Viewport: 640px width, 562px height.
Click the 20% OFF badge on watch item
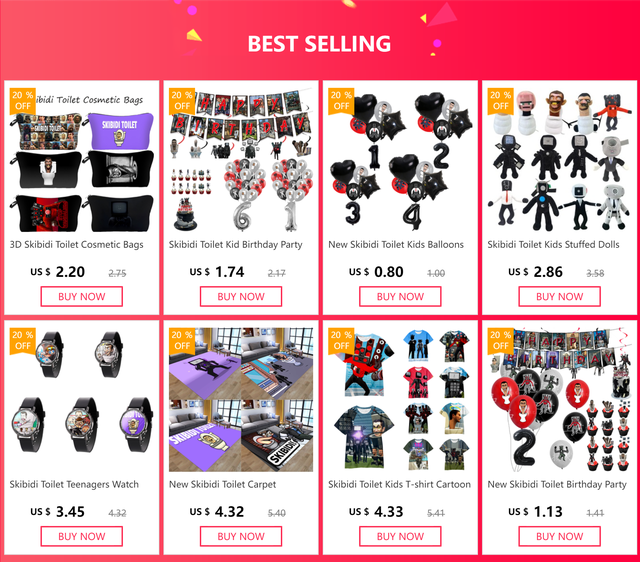pos(22,341)
